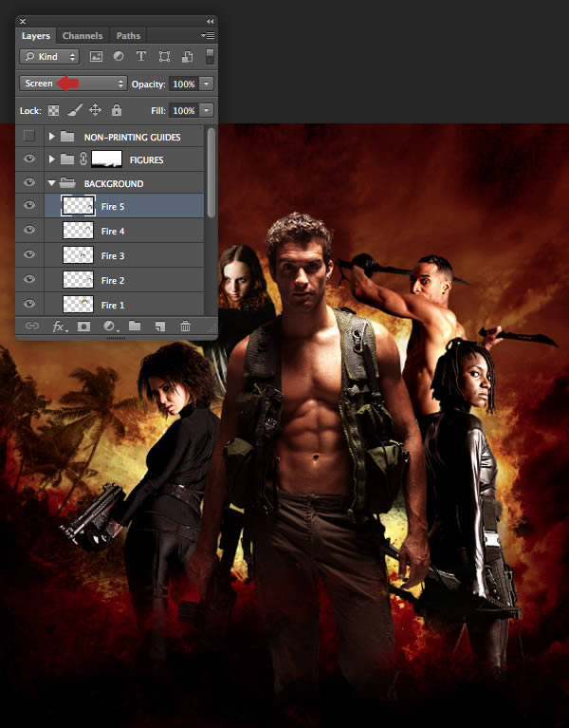Select the Fire 5 layer thumbnail
This screenshot has height=728, width=569.
(x=78, y=206)
